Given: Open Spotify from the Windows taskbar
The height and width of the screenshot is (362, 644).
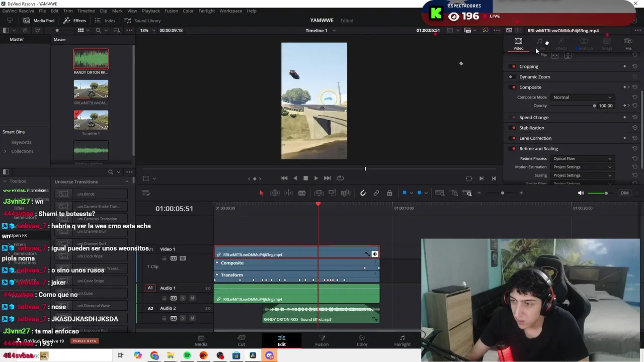Looking at the screenshot, I should tap(187, 355).
